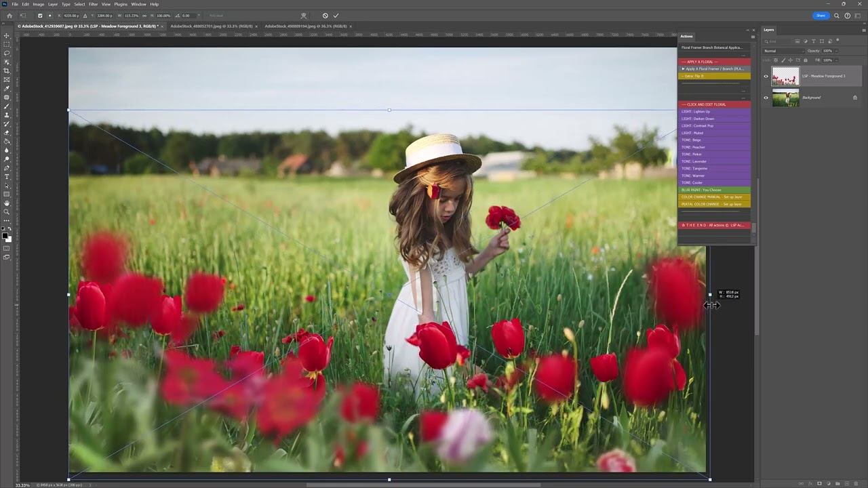The height and width of the screenshot is (488, 868).
Task: Select the Hand tool
Action: [x=7, y=203]
